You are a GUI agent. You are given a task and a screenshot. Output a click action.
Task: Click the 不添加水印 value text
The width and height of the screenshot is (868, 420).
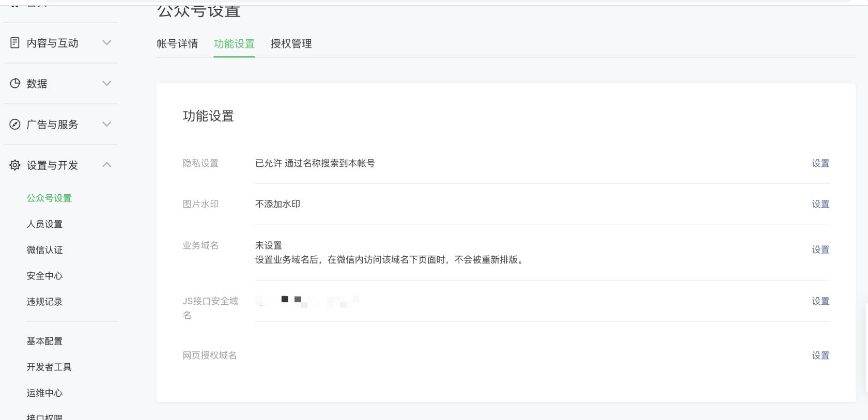coord(277,204)
